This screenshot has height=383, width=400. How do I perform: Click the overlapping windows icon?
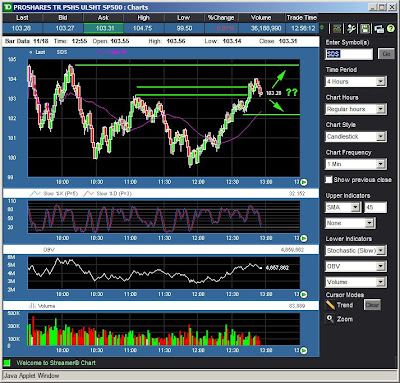coord(379,29)
